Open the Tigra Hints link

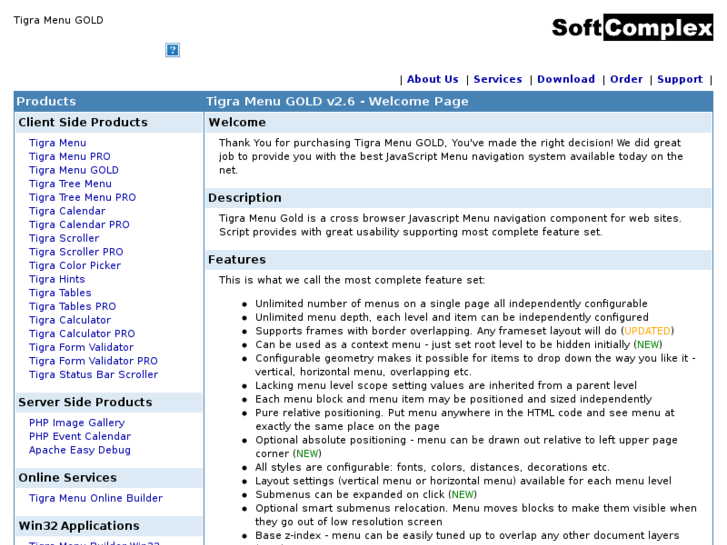point(57,279)
